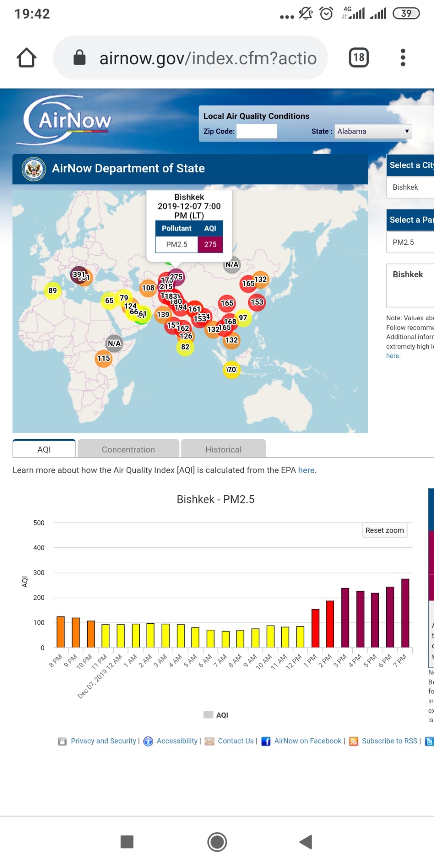
Task: Click the Department of State seal icon
Action: click(34, 169)
